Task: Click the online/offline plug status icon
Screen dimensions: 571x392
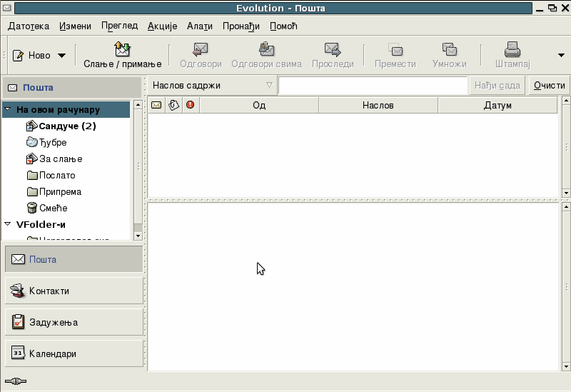Action: (x=16, y=381)
